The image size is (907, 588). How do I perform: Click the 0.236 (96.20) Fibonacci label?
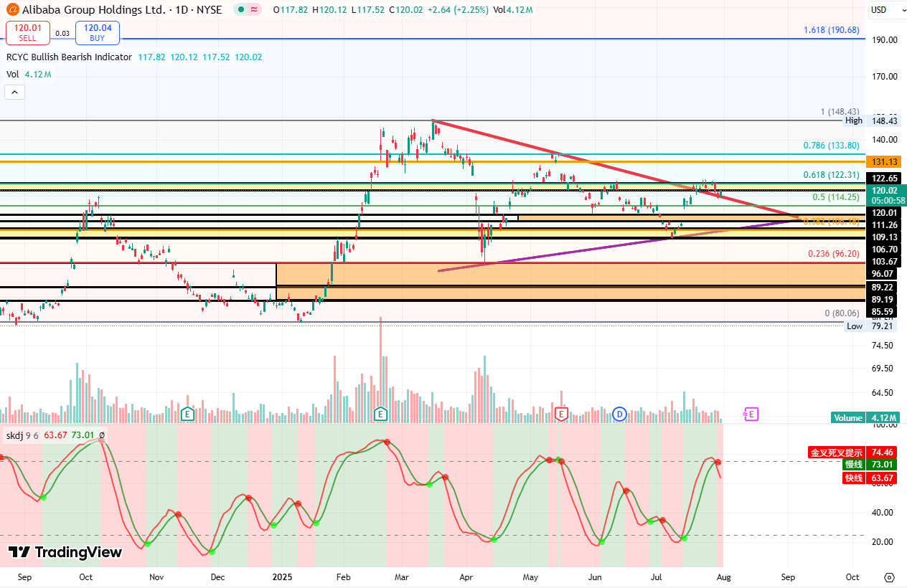(833, 254)
